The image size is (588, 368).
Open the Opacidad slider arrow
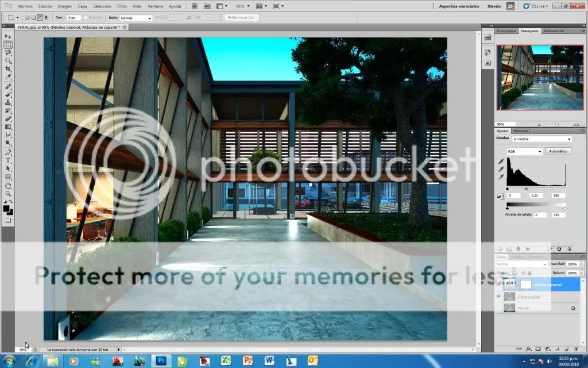[x=582, y=264]
